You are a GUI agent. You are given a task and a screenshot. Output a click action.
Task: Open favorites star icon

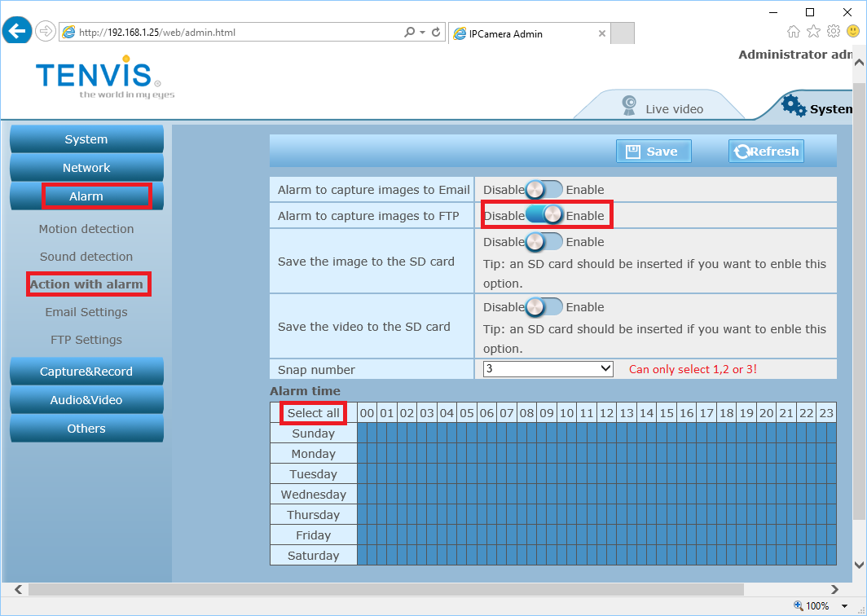813,32
